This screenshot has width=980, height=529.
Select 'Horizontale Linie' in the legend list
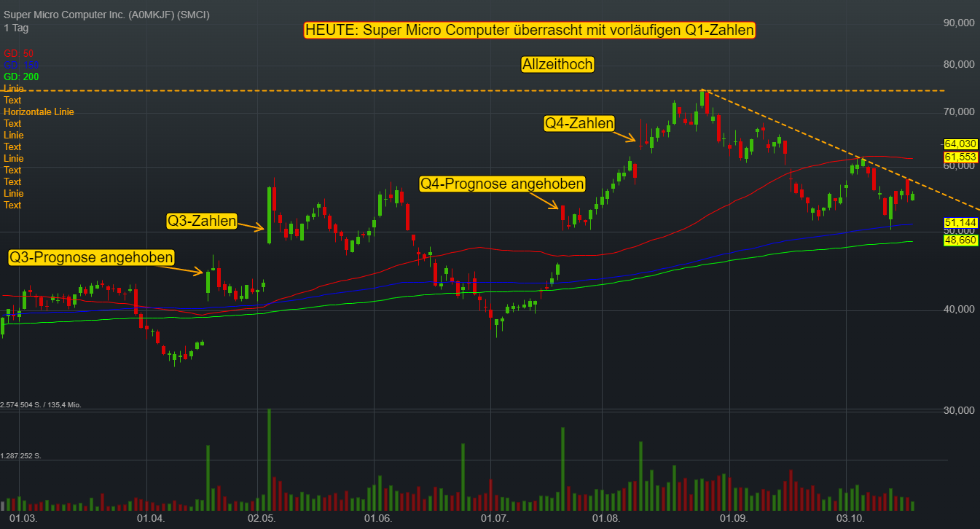[x=39, y=111]
